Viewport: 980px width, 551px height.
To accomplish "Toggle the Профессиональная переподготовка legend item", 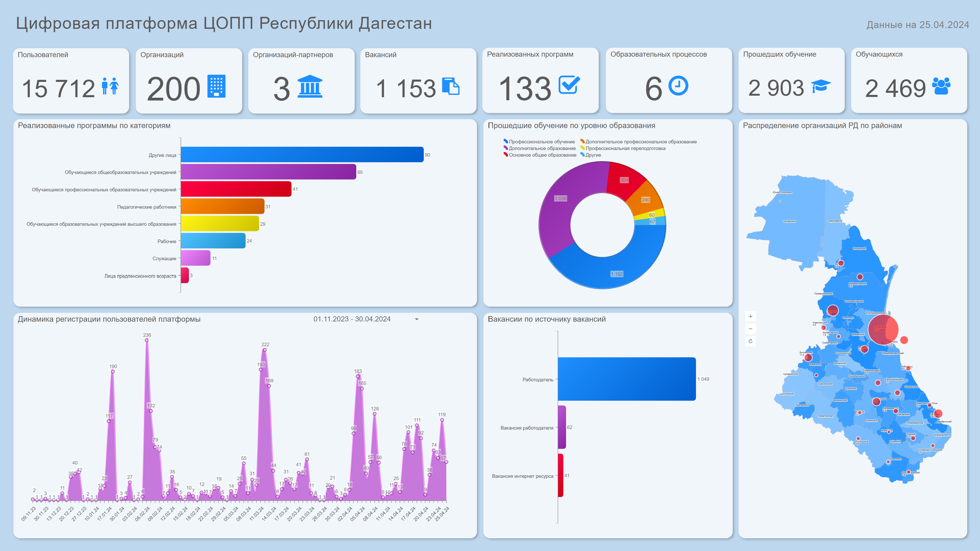I will (x=623, y=148).
